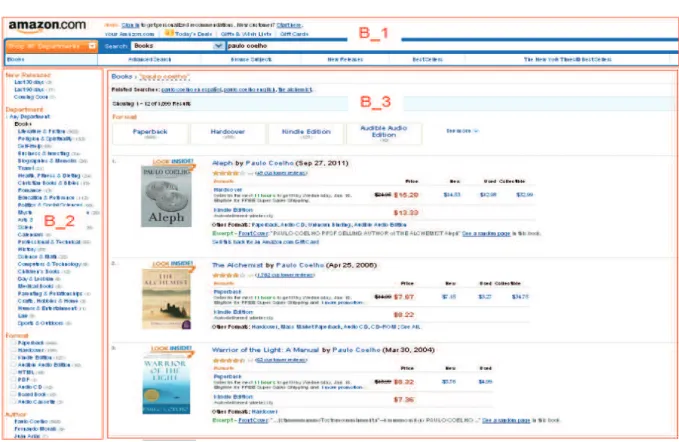Select the Hardcover format tab

pos(228,134)
